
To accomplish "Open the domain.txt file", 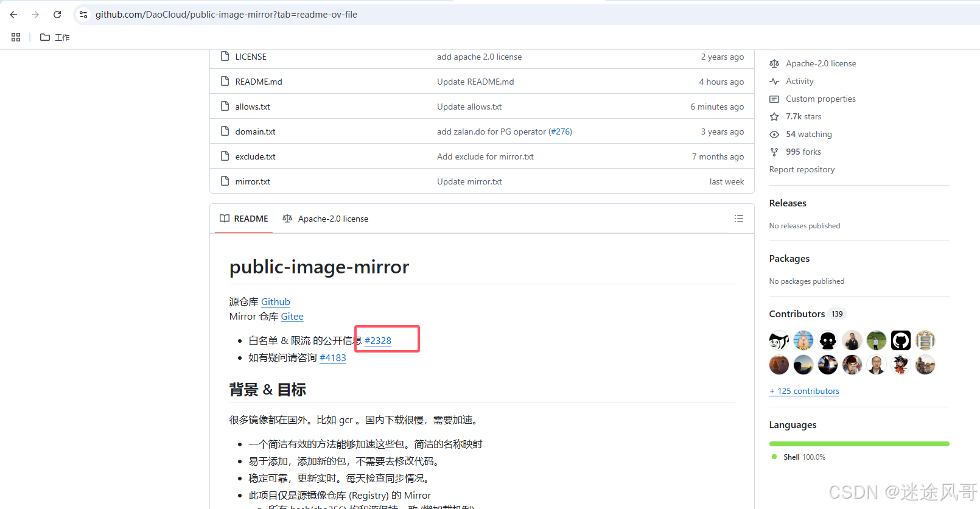I will pos(255,132).
